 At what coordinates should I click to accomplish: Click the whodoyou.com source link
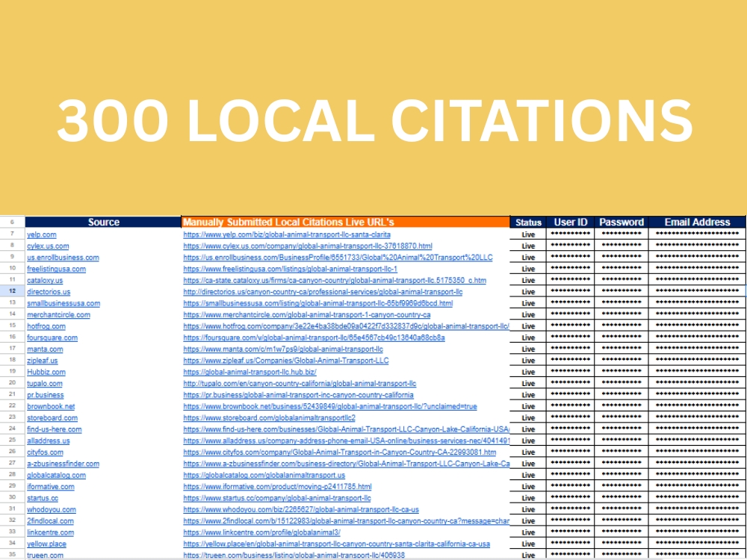pos(52,509)
